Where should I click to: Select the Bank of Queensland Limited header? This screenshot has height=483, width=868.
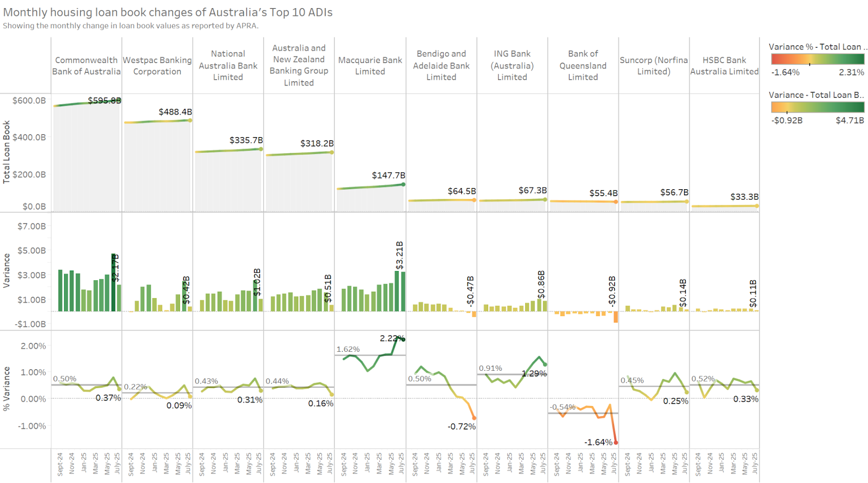(583, 66)
